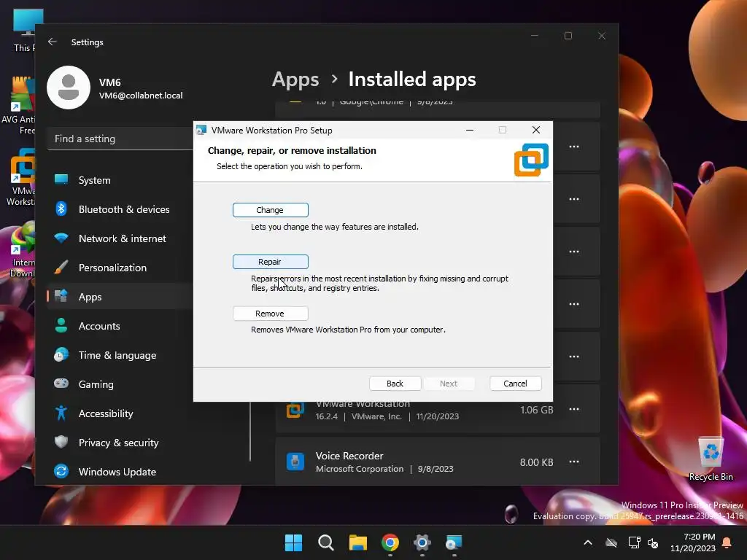Choose Repair in VMware Workstation Pro Setup

(270, 262)
